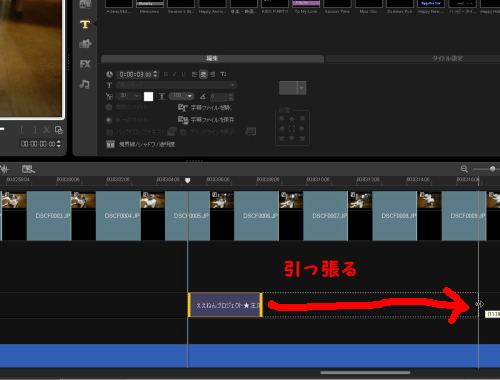Click the enlarge preview icon
Screen dimensions: 500x380
[x=59, y=130]
